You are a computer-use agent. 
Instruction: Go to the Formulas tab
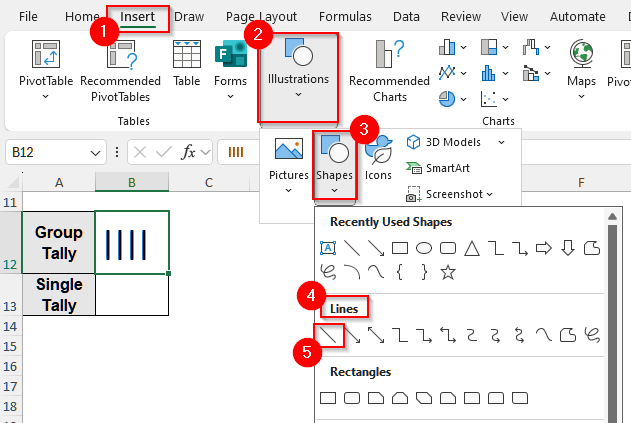point(345,17)
